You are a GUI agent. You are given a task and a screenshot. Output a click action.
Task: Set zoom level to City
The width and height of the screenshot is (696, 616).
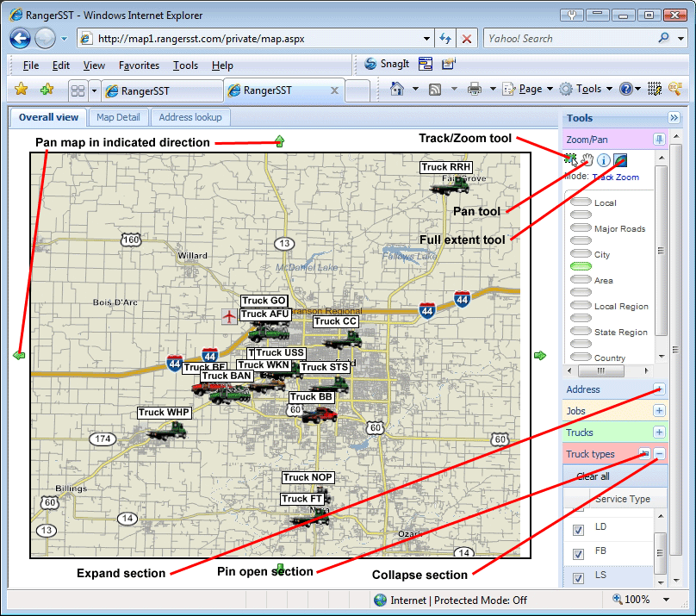pyautogui.click(x=581, y=254)
